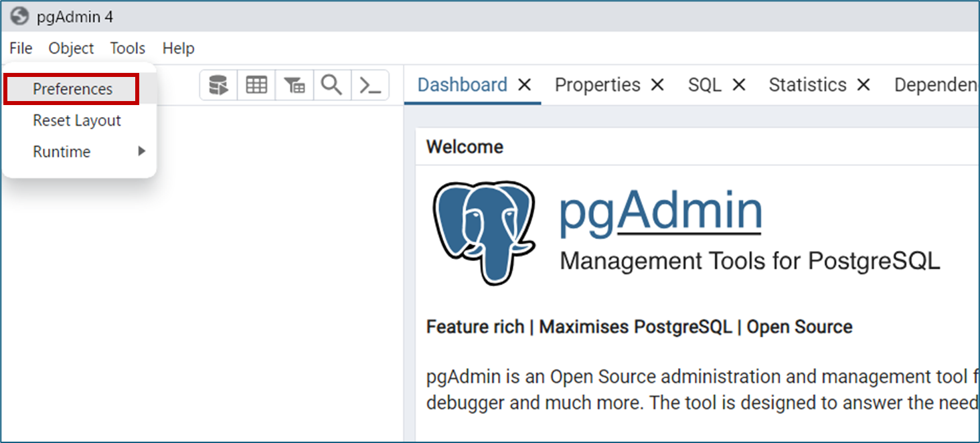Image resolution: width=980 pixels, height=443 pixels.
Task: Click the large pgAdmin title text
Action: pos(661,211)
